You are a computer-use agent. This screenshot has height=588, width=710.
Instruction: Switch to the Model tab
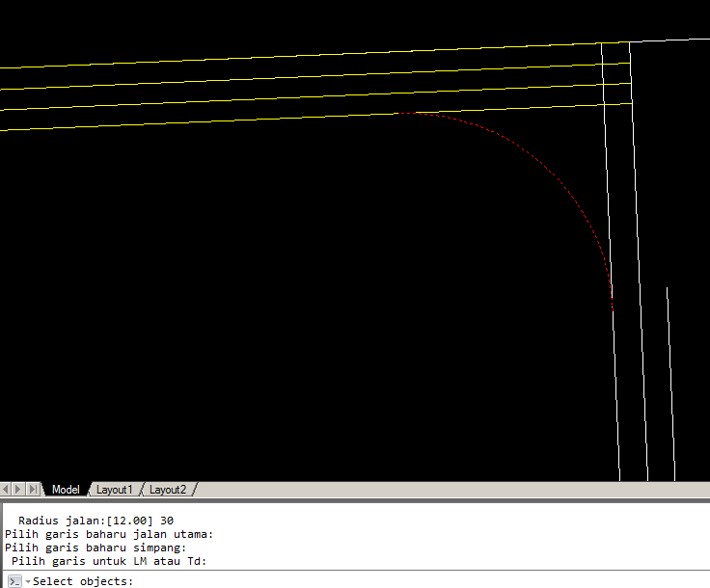coord(66,490)
